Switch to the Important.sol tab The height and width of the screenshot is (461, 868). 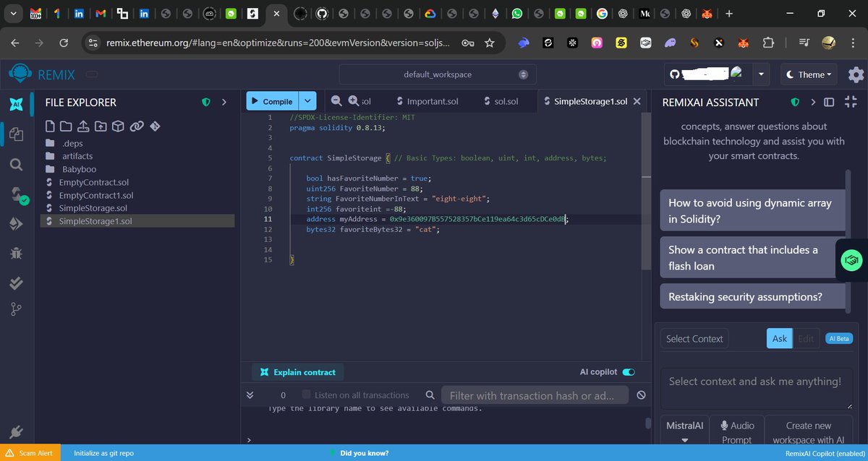point(434,101)
